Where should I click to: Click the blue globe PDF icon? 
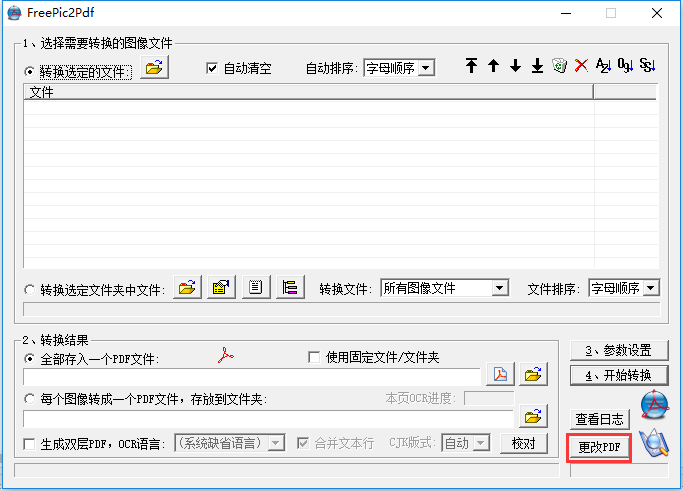(x=655, y=405)
